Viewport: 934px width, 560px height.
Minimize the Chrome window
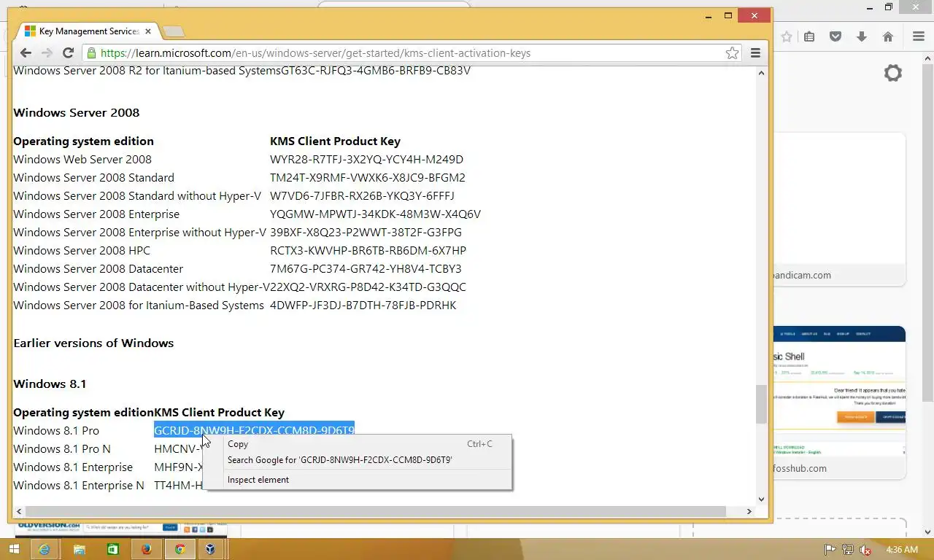[707, 15]
